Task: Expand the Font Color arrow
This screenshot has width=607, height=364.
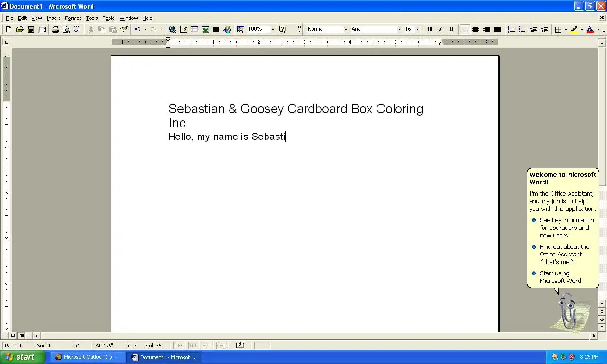Action: (598, 29)
